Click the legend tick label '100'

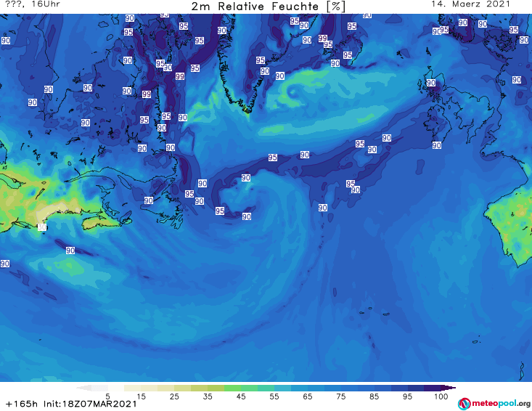tap(441, 396)
